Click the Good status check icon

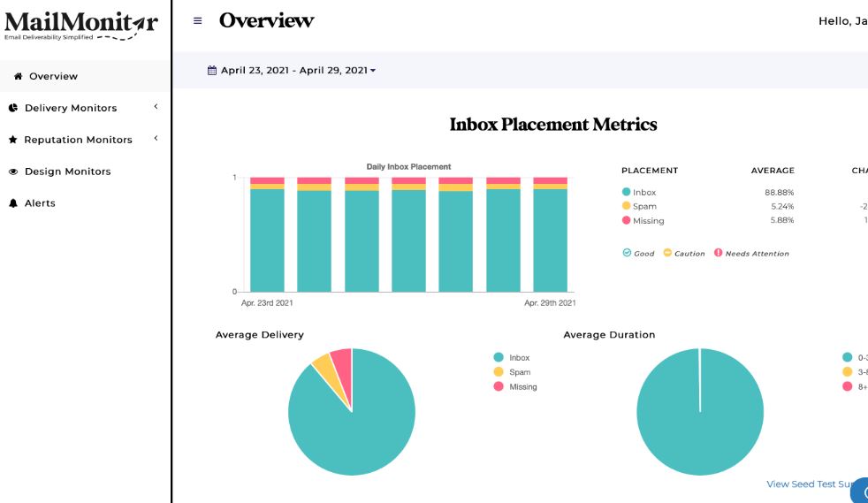[627, 253]
